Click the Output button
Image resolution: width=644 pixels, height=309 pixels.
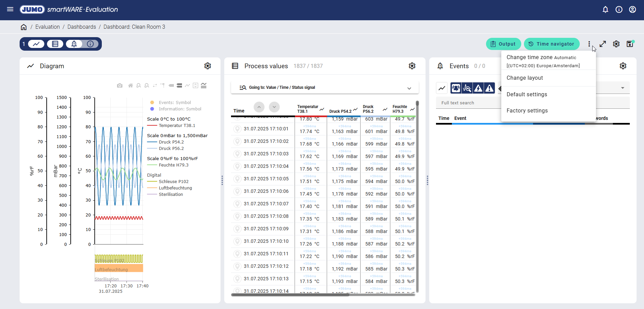pos(503,44)
